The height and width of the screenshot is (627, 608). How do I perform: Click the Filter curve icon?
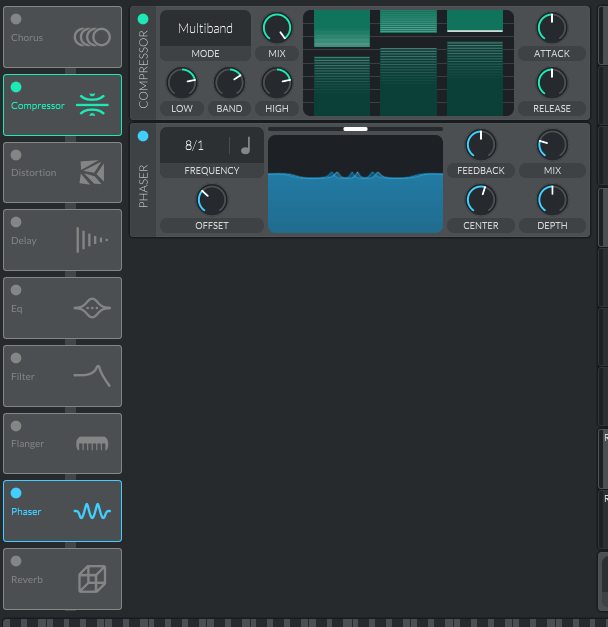click(x=92, y=376)
